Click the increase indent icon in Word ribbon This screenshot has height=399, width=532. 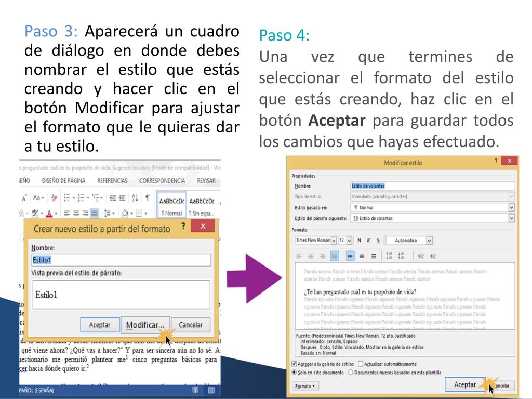click(122, 197)
